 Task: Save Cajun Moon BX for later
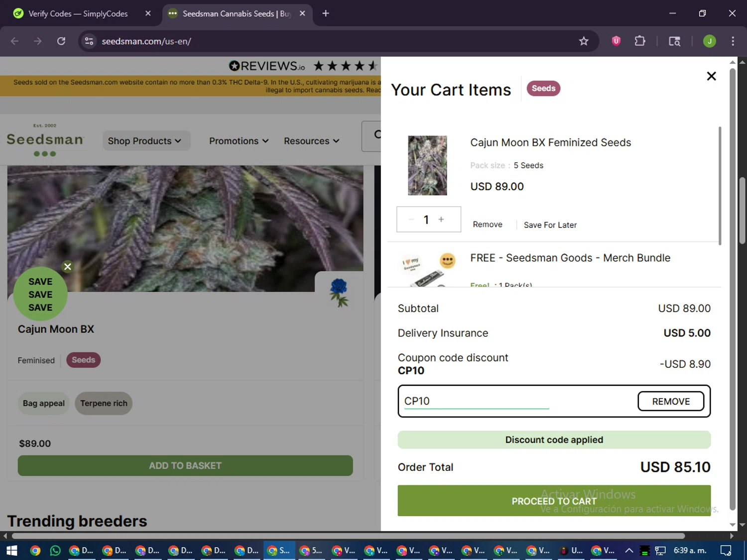coord(550,225)
